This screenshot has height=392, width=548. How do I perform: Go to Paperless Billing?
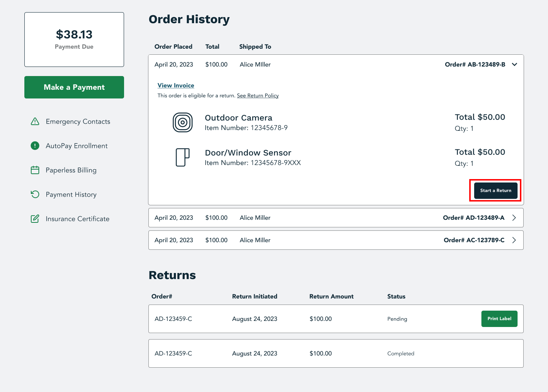(71, 170)
